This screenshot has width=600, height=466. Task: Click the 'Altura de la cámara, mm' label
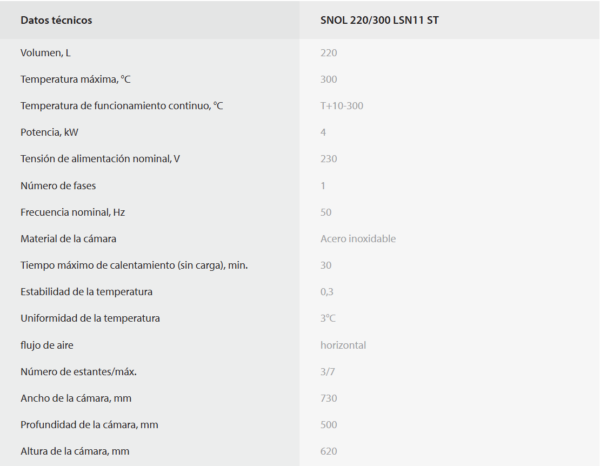pyautogui.click(x=75, y=451)
